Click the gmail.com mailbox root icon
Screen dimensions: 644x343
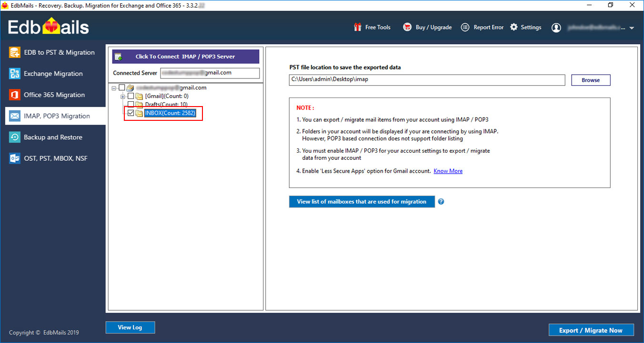130,88
